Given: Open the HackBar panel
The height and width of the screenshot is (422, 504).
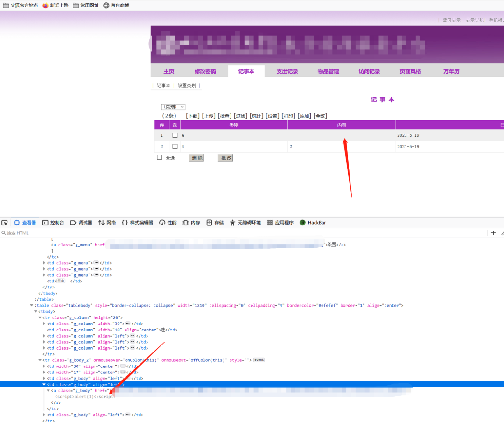Looking at the screenshot, I should [313, 223].
